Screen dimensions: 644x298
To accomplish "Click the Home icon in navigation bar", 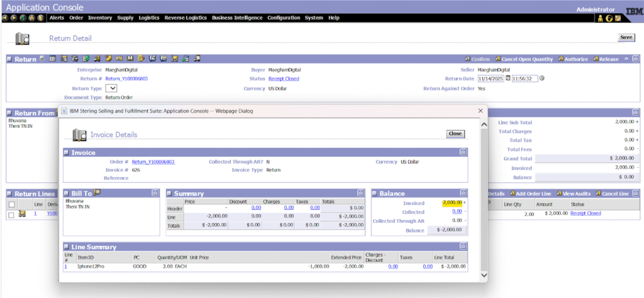I will (x=31, y=18).
